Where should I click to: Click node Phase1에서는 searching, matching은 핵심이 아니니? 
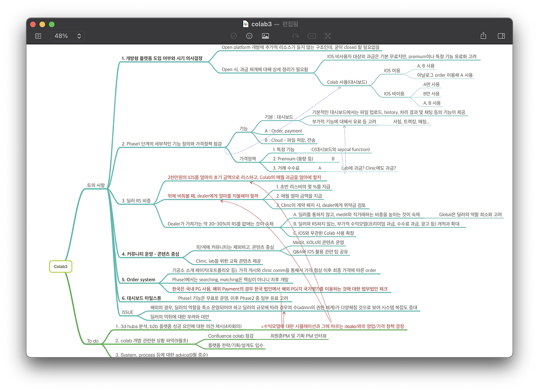point(230,279)
